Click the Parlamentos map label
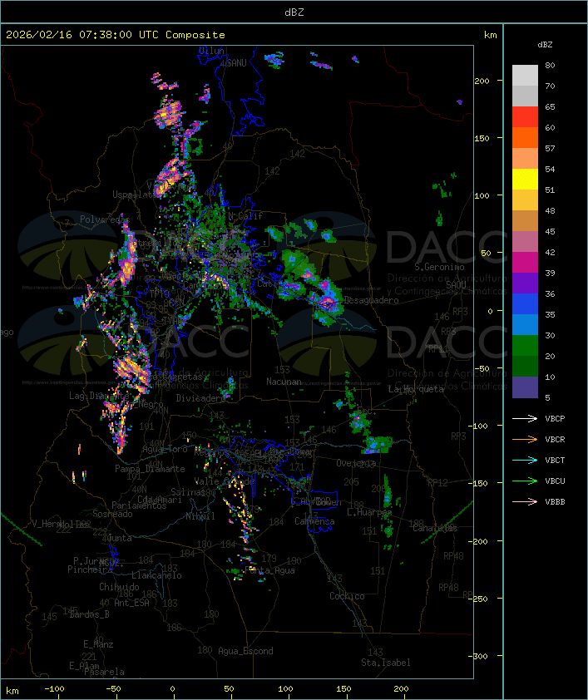 tap(139, 505)
